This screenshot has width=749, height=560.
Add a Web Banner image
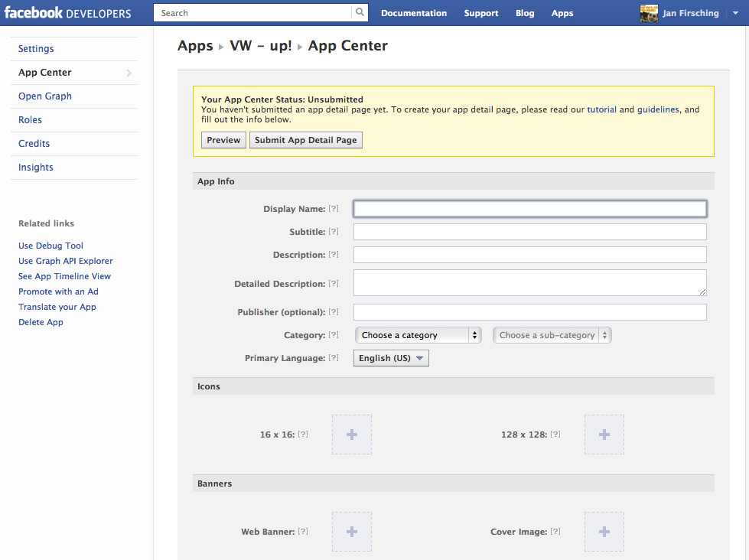(x=352, y=532)
